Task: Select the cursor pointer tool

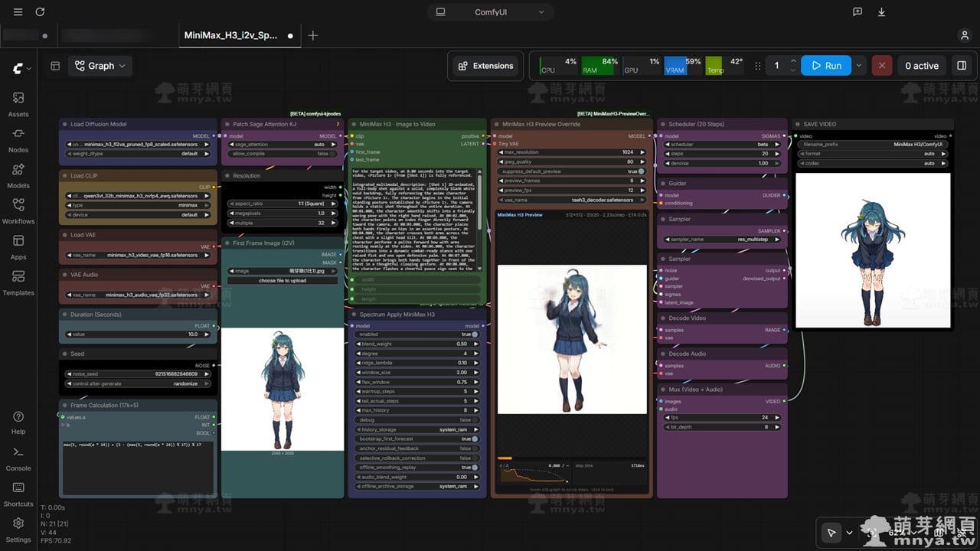Action: click(831, 533)
